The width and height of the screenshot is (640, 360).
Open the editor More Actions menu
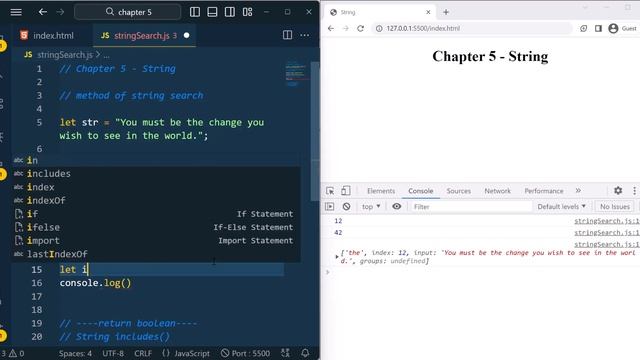point(304,35)
